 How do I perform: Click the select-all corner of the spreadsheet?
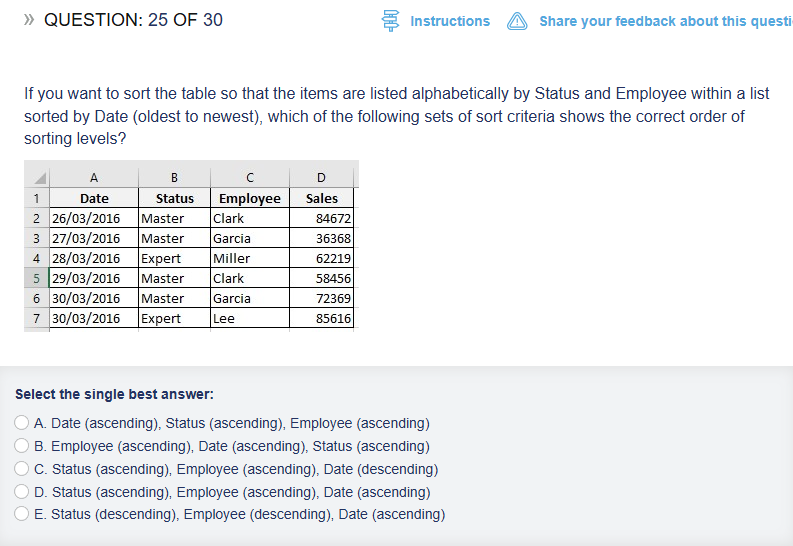pos(36,178)
